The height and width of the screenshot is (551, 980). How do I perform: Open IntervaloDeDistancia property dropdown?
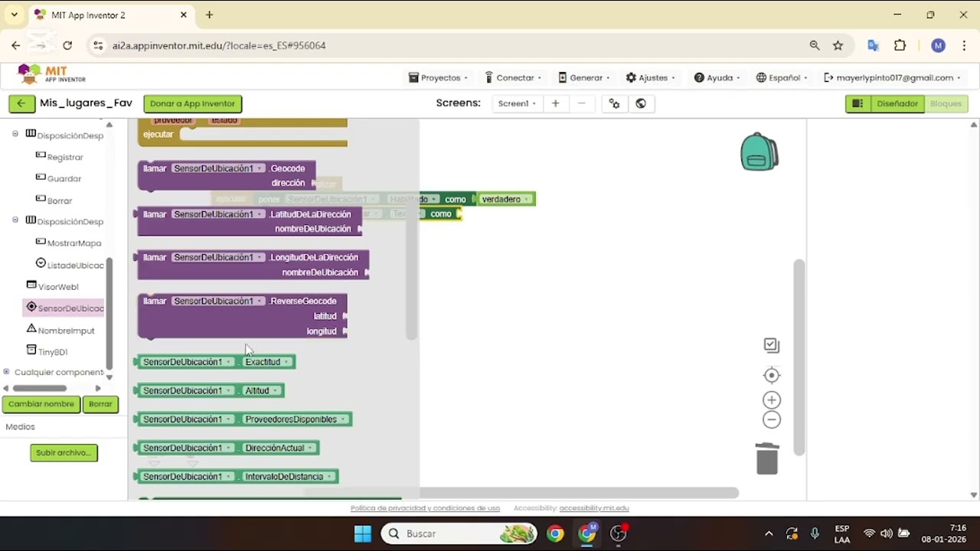(329, 477)
